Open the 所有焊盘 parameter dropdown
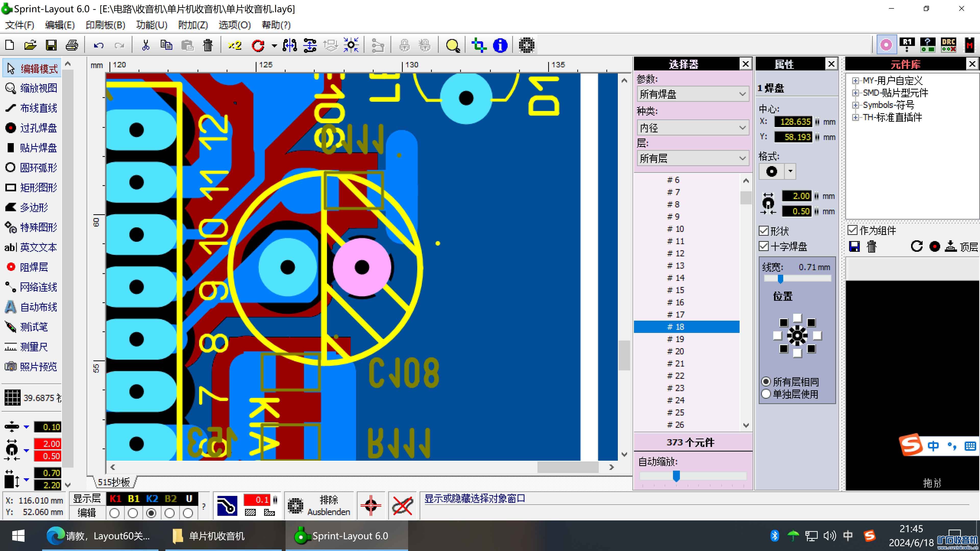Viewport: 980px width, 551px height. coord(692,94)
